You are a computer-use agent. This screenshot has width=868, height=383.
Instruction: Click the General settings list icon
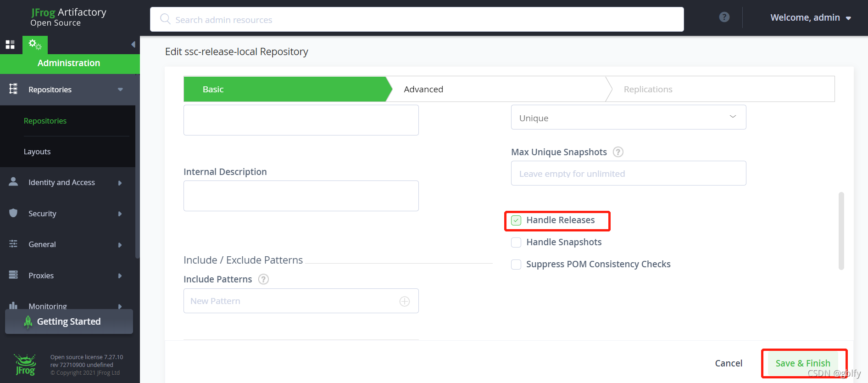tap(13, 244)
